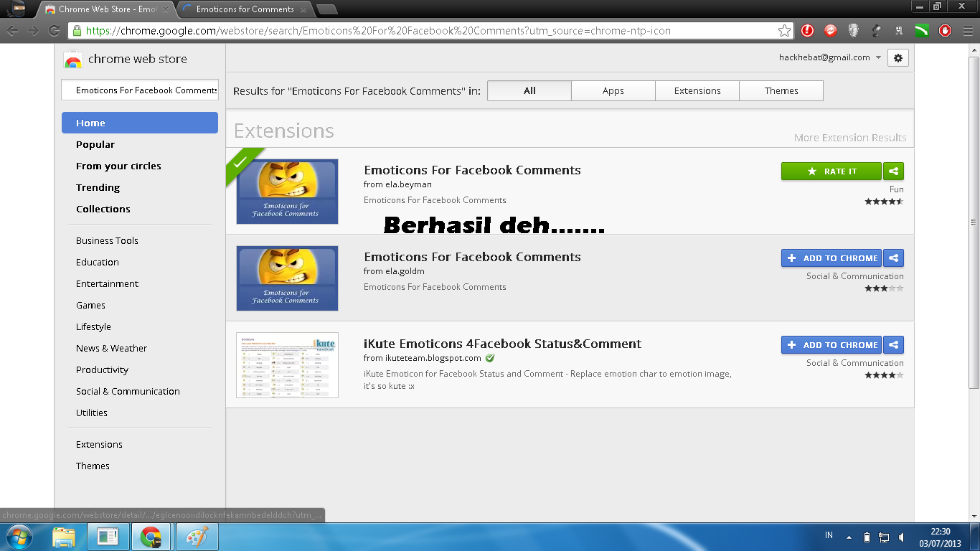The image size is (980, 551).
Task: Share iKute Emoticons via share icon
Action: point(893,345)
